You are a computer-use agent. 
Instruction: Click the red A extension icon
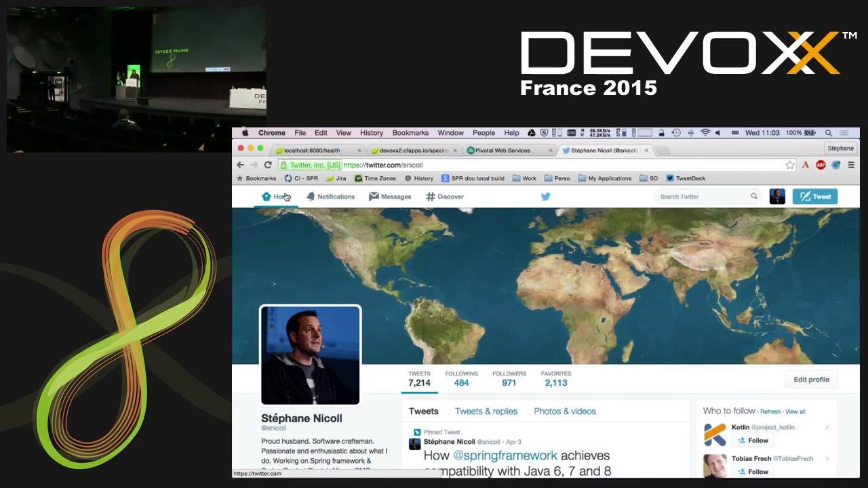[x=806, y=165]
